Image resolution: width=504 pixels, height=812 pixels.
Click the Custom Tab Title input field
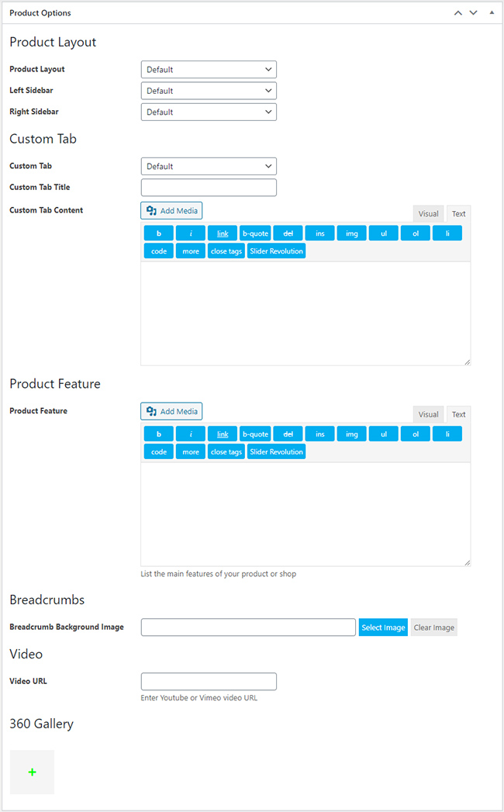click(x=209, y=188)
